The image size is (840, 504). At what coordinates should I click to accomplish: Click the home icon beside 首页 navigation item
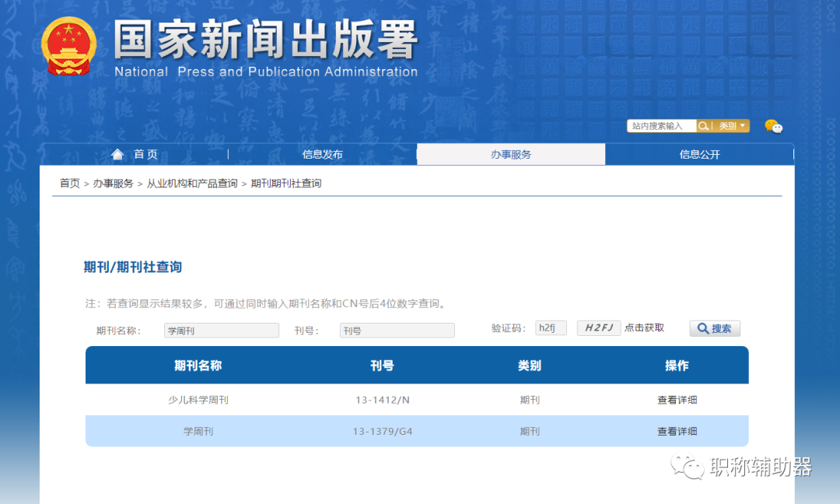tap(117, 153)
